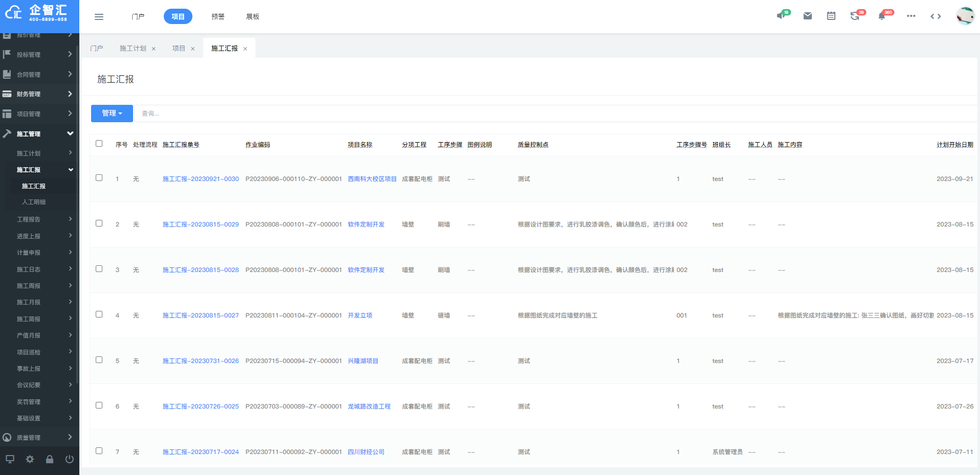The height and width of the screenshot is (475, 980).
Task: Open project link 兴隆湖项目
Action: coord(363,361)
